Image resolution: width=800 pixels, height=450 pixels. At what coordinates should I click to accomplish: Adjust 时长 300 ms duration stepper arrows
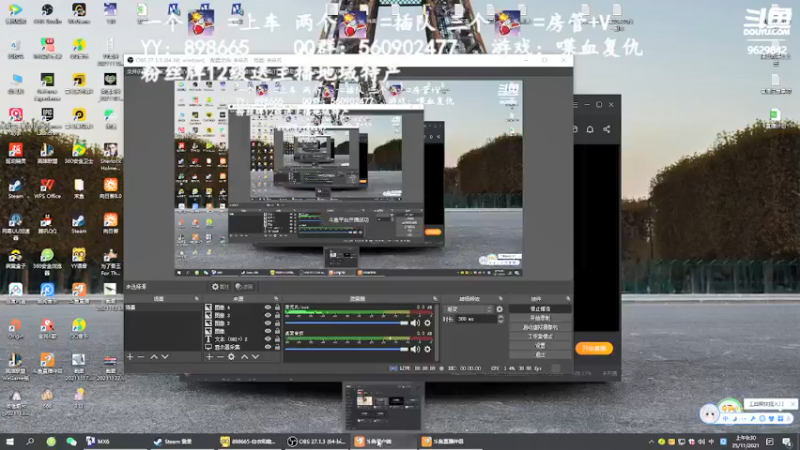tap(501, 319)
